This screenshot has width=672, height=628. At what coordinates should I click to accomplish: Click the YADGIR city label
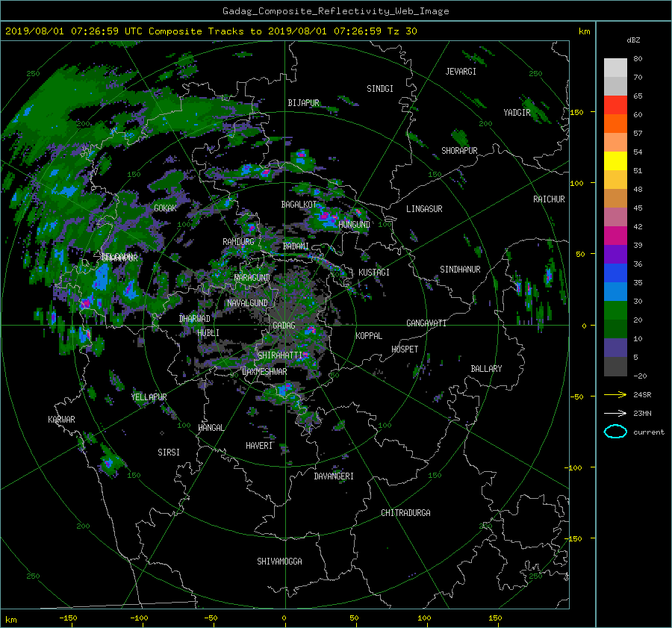(517, 113)
